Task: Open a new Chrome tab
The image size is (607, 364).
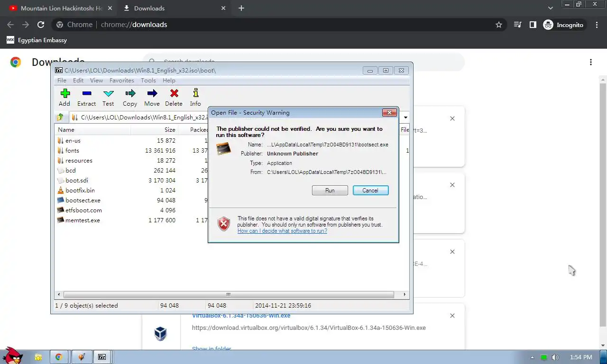Action: click(x=241, y=8)
